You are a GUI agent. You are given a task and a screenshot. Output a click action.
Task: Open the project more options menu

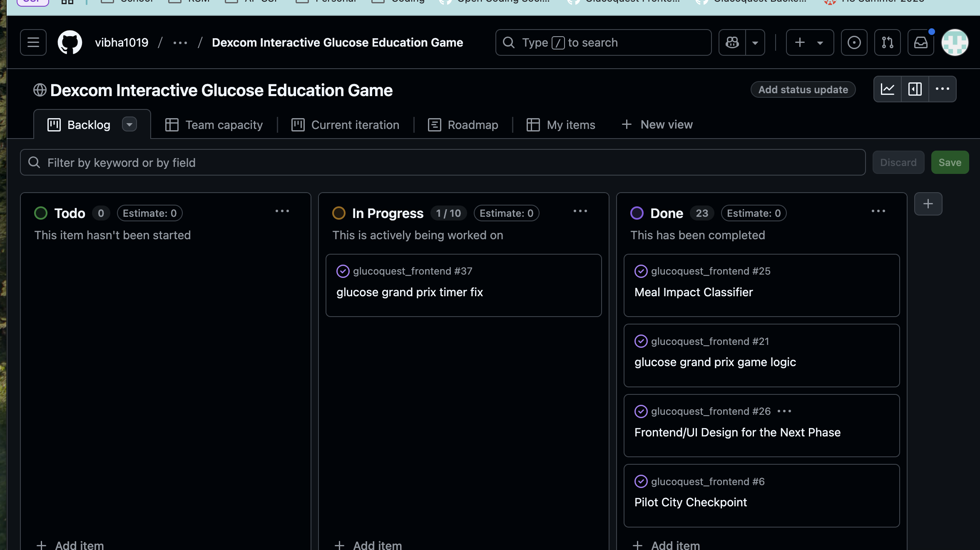(x=943, y=89)
